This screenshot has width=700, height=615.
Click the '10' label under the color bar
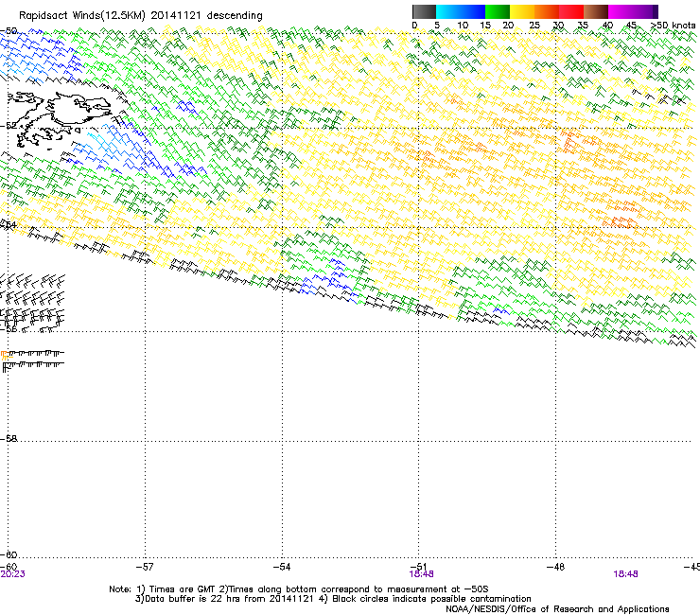[x=463, y=26]
